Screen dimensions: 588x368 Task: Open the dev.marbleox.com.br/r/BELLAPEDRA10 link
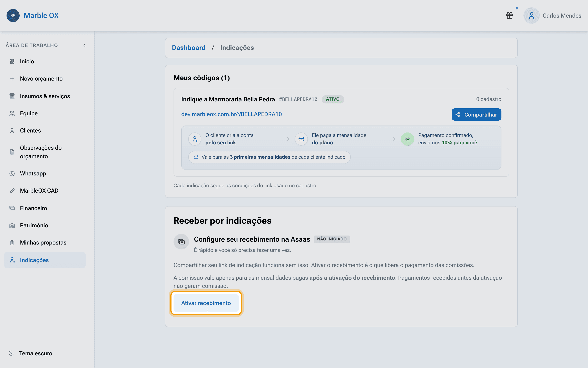231,114
